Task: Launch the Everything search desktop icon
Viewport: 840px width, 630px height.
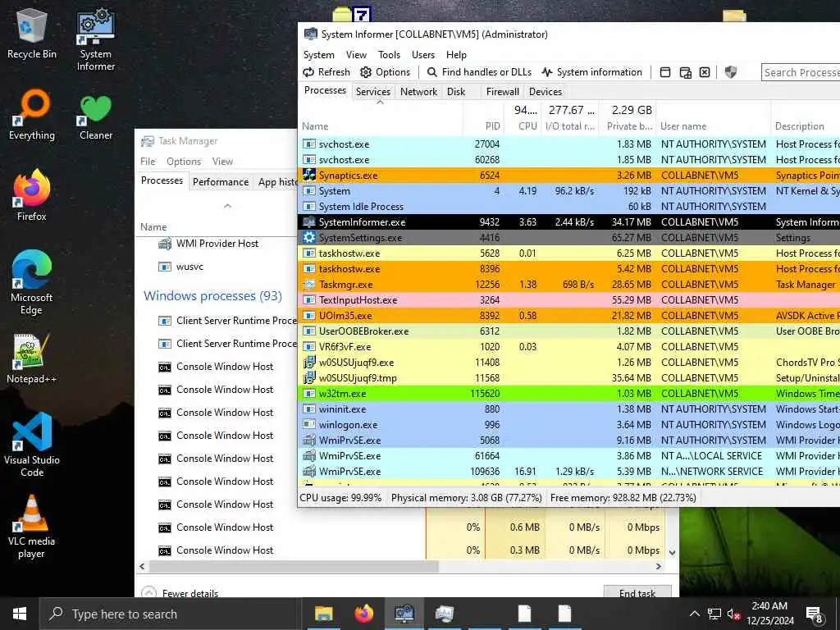Action: 32,115
